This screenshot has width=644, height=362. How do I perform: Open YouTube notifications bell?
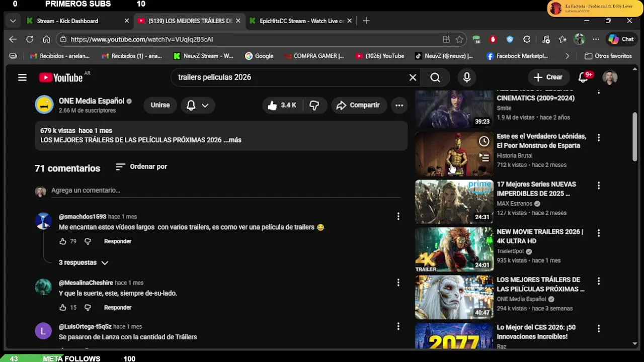(x=584, y=77)
